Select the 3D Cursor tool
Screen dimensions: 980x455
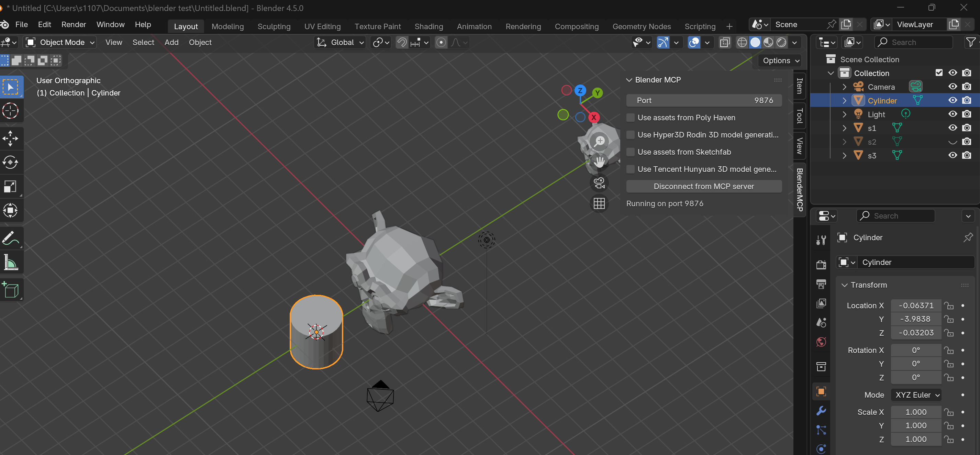(x=10, y=111)
